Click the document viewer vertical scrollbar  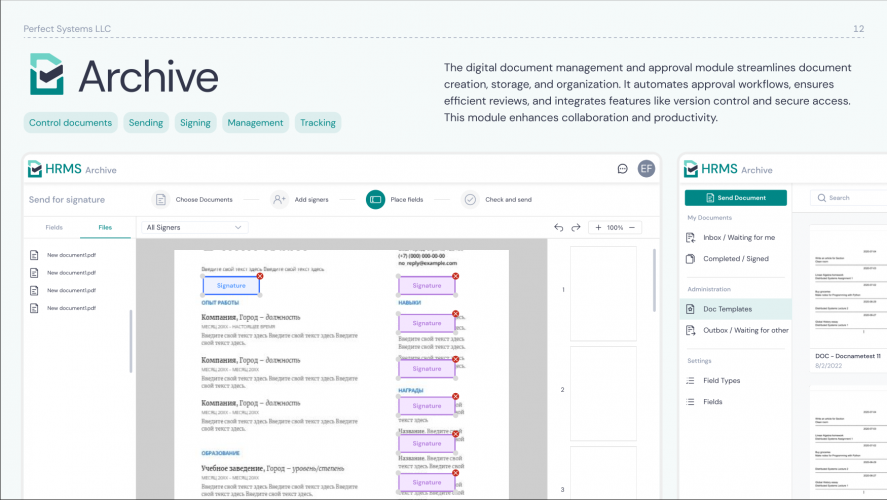pos(655,280)
